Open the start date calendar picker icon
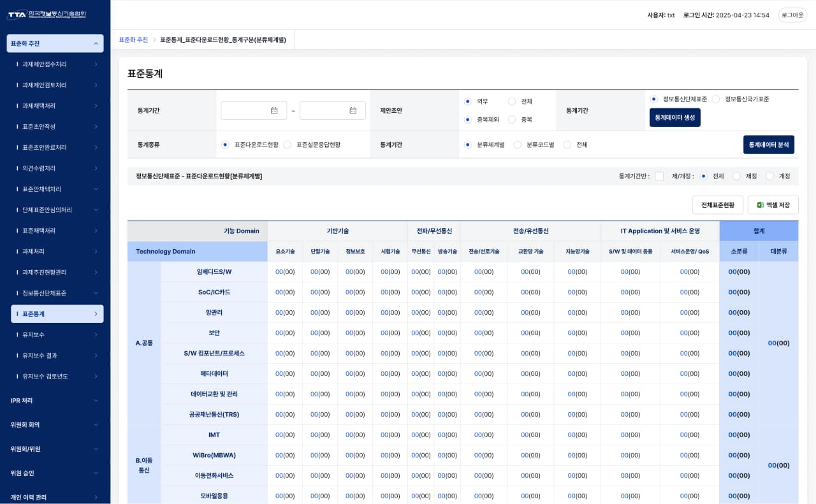 pos(274,110)
